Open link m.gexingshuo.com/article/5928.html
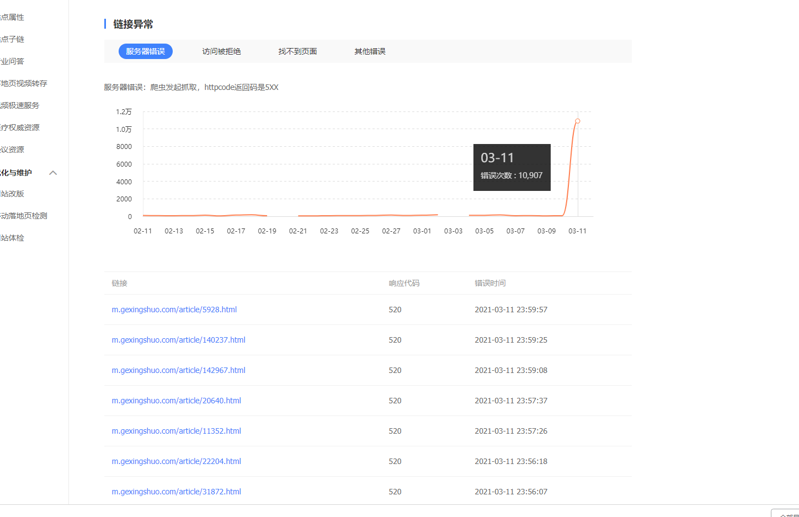The width and height of the screenshot is (799, 517). click(174, 310)
